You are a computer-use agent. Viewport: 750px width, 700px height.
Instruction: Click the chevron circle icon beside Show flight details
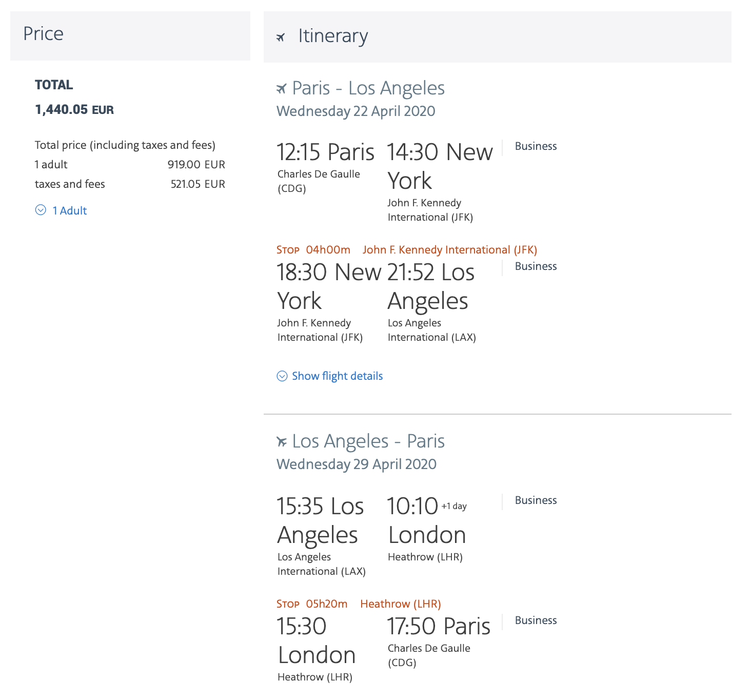click(x=282, y=376)
